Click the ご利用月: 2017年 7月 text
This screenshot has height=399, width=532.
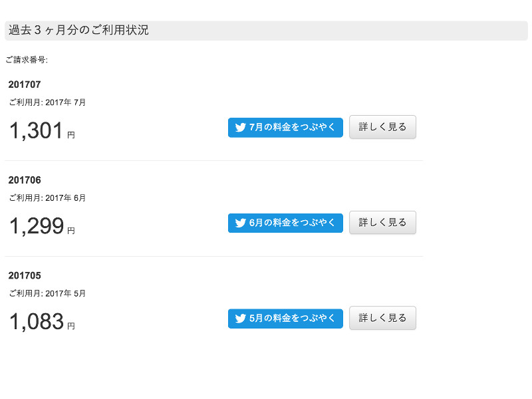pos(47,102)
